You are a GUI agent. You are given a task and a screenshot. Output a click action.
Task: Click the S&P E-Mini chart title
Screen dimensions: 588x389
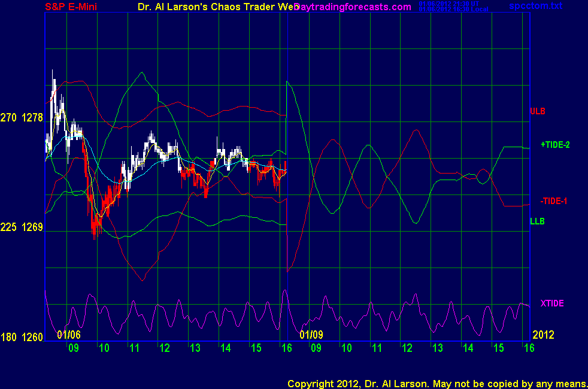(71, 7)
